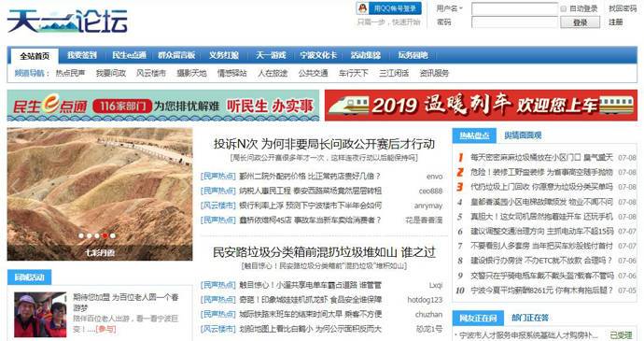Screen dimensions: 644x341
Task: Select the red active slideshow dot
Action: tap(105, 235)
